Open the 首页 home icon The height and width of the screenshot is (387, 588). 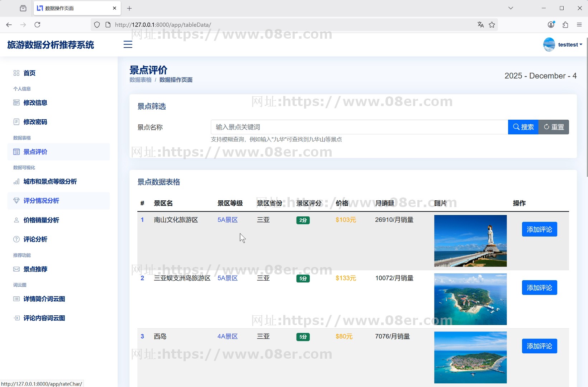(x=16, y=73)
